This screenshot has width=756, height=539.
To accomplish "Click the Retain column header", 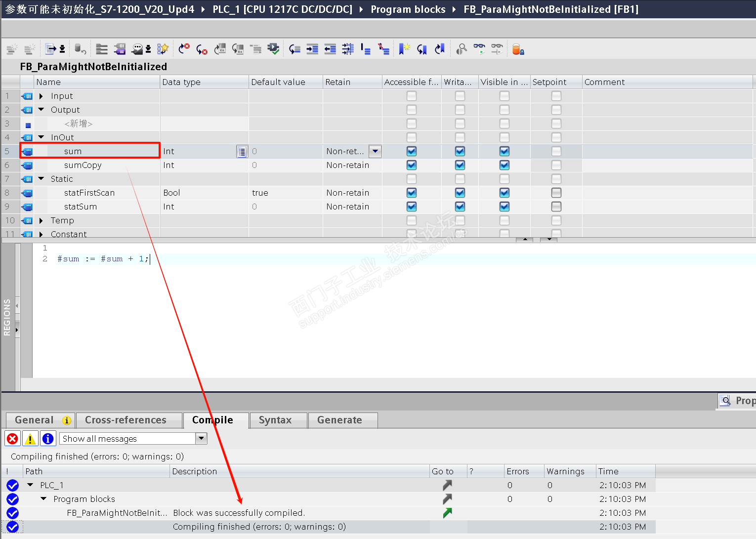I will (352, 82).
